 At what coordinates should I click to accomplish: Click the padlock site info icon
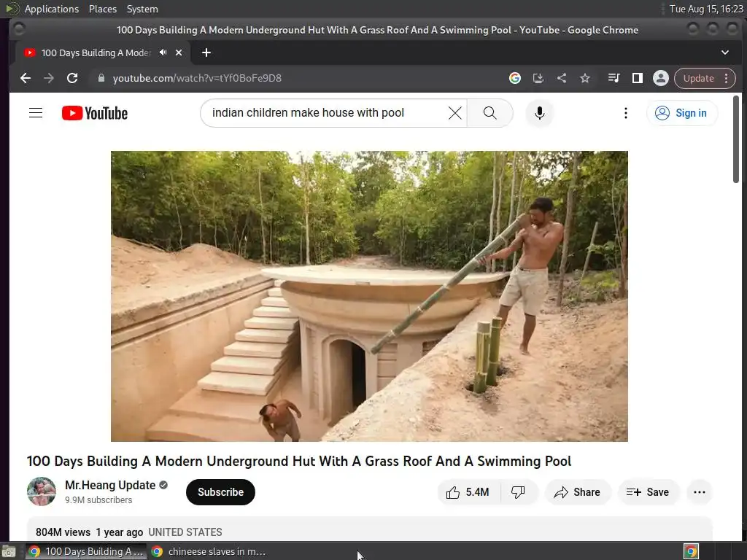click(101, 78)
